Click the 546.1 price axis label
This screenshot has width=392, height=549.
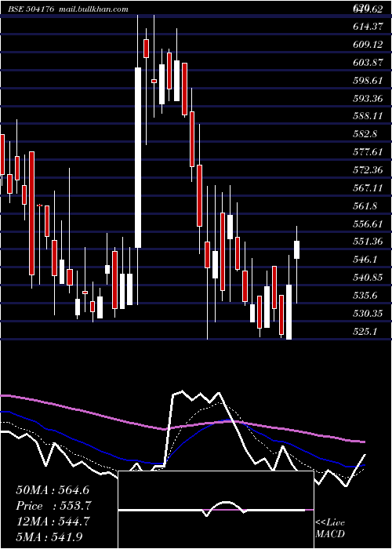click(x=365, y=260)
